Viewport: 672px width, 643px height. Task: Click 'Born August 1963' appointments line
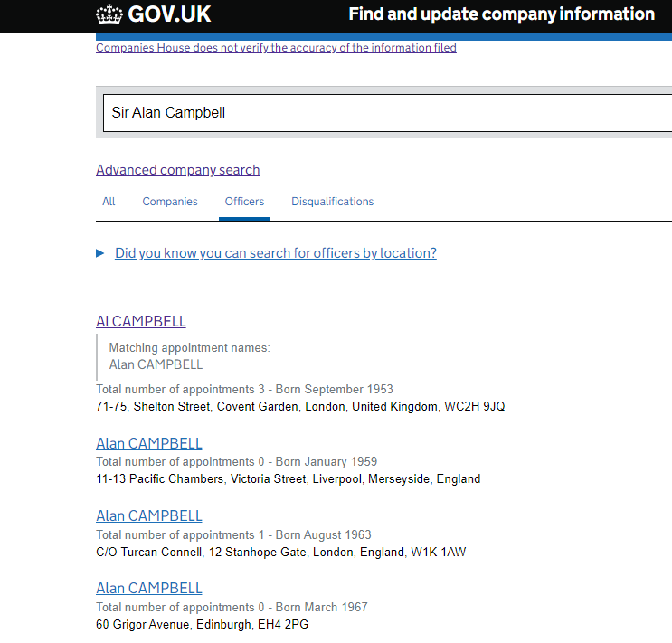coord(233,535)
